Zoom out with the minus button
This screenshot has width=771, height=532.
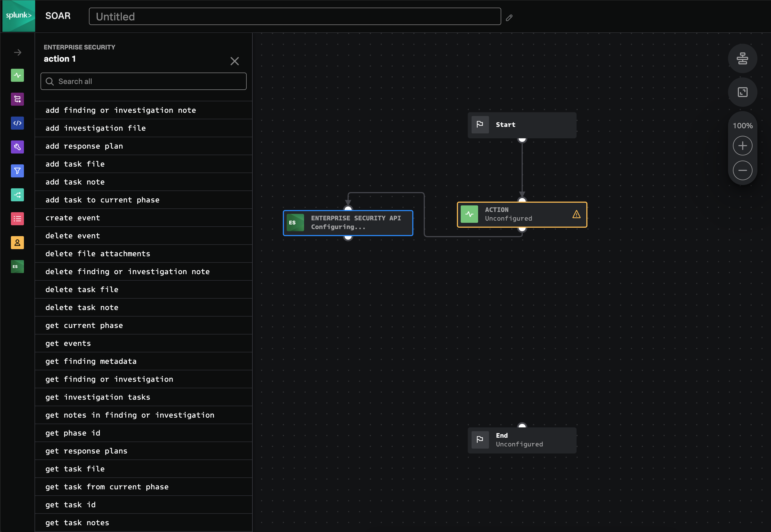click(x=742, y=170)
